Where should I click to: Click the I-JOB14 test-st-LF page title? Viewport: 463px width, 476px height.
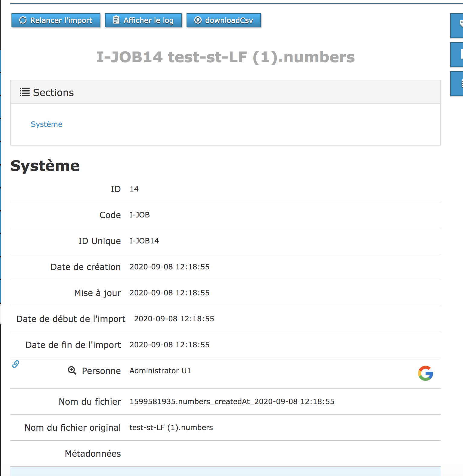[x=225, y=57]
